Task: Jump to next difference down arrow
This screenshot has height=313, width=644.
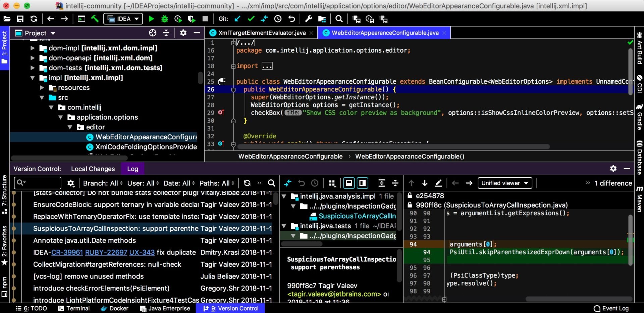Action: coord(425,183)
